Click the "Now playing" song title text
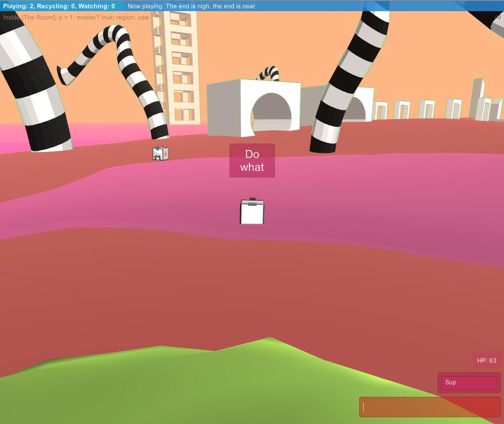The height and width of the screenshot is (424, 504). tap(191, 6)
